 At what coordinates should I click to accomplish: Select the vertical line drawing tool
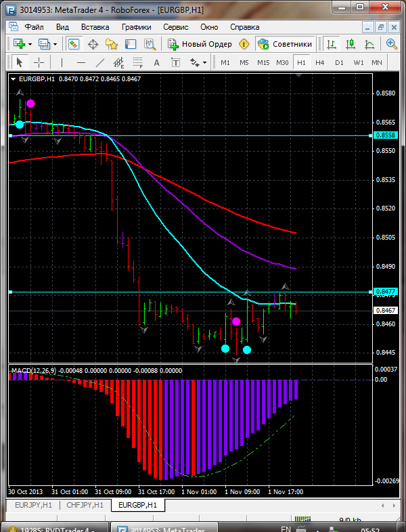tap(62, 62)
